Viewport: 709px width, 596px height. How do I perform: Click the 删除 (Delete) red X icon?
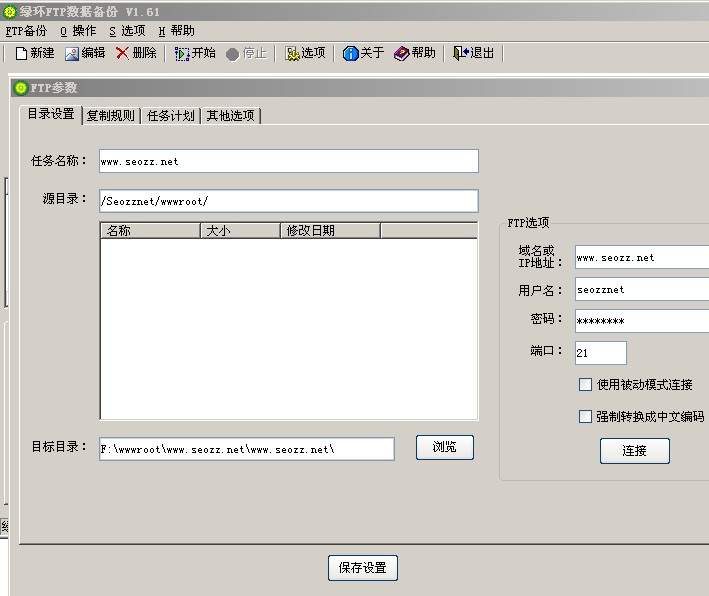(x=122, y=53)
